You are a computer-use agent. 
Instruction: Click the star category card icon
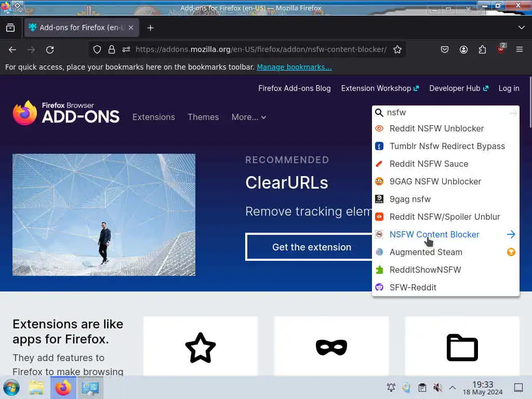click(201, 348)
